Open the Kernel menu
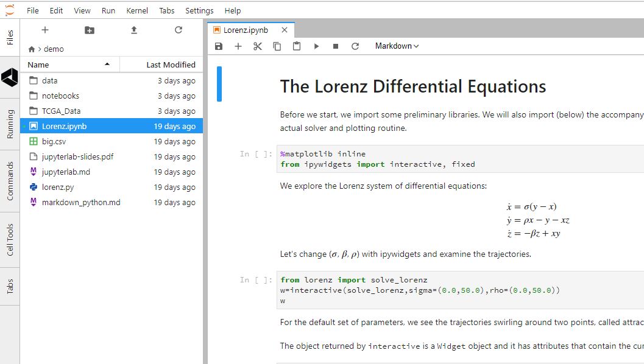The image size is (644, 364). point(137,10)
